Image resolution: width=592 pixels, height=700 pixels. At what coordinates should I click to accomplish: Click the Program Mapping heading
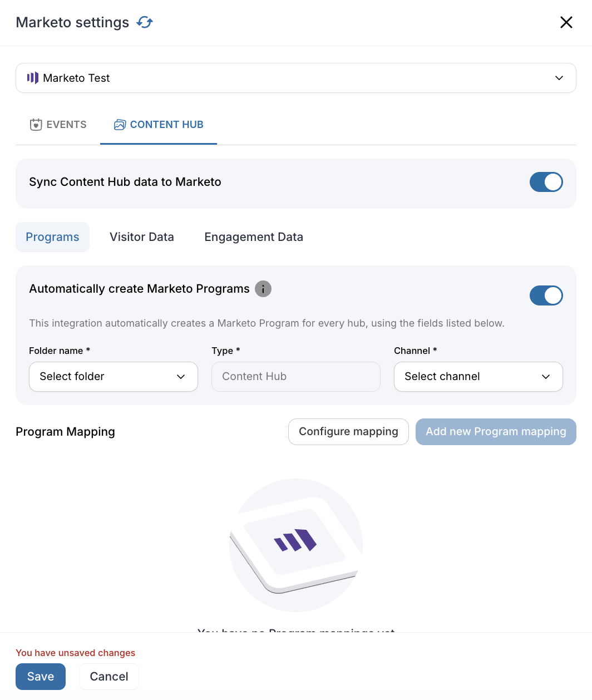(x=65, y=432)
